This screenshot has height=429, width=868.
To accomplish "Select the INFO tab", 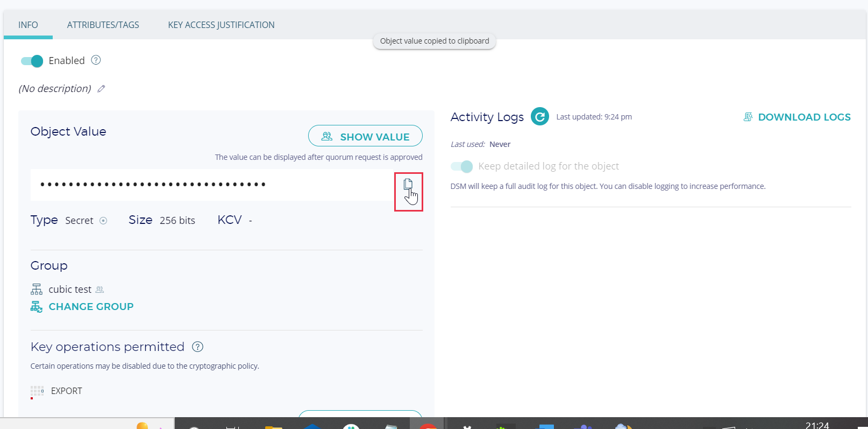I will click(x=28, y=25).
